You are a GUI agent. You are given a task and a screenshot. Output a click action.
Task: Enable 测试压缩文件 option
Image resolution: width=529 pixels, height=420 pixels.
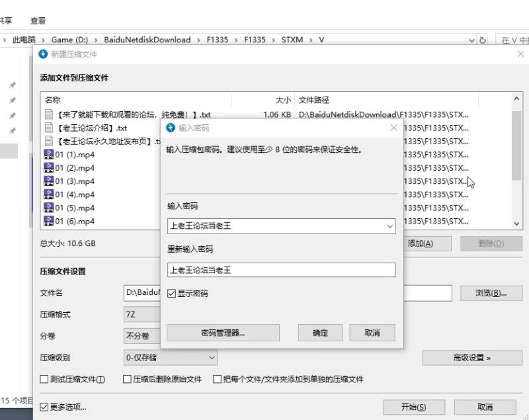[44, 379]
